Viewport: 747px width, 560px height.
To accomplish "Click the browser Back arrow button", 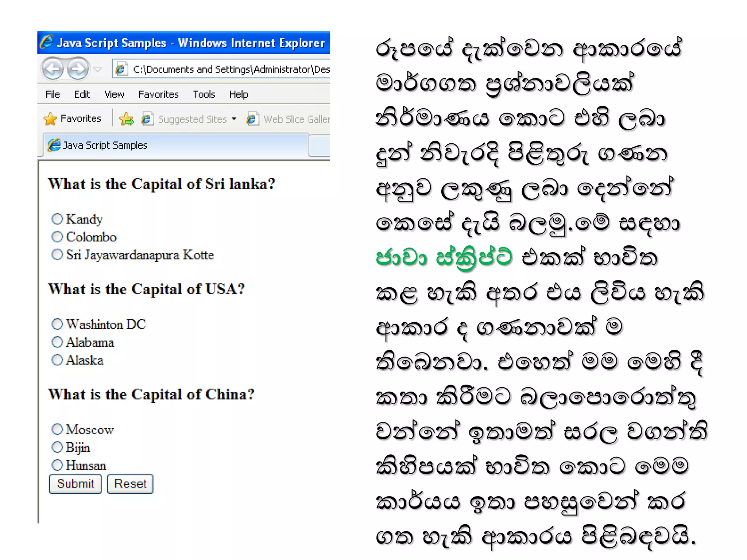I will coord(53,69).
